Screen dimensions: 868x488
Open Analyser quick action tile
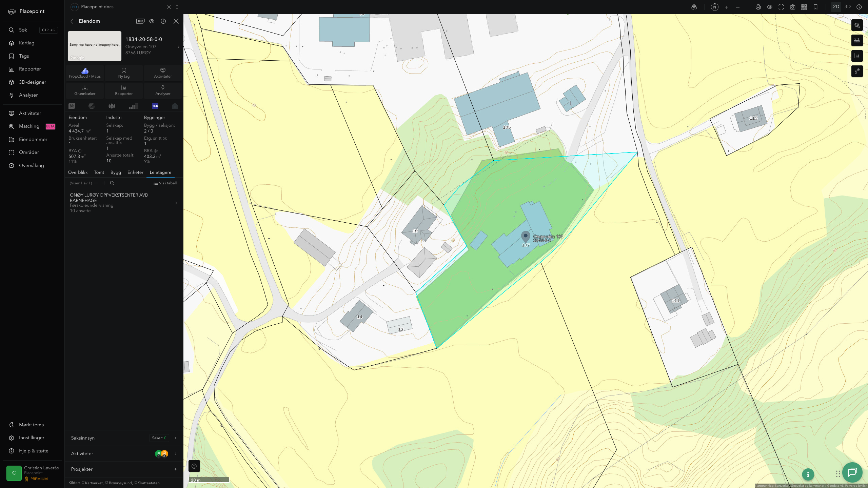[163, 90]
